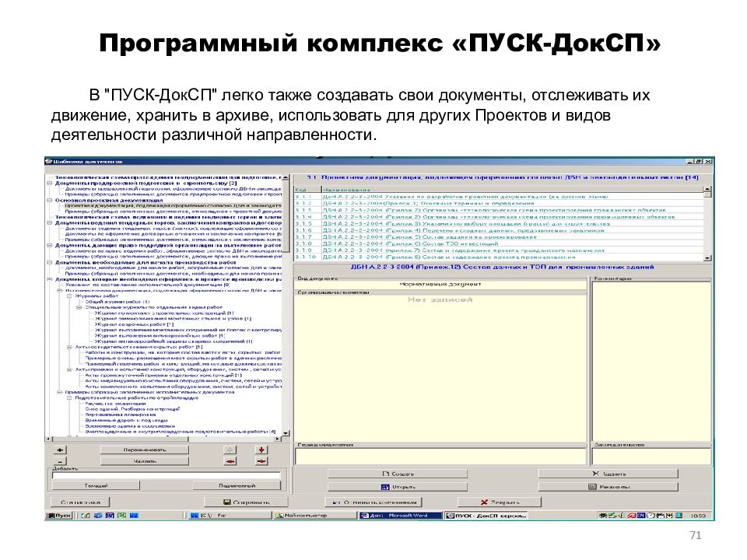
Task: Click the minus button under the tree
Action: (x=60, y=461)
